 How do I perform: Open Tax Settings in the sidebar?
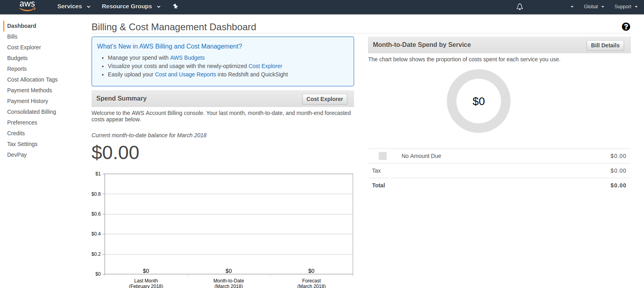point(22,144)
